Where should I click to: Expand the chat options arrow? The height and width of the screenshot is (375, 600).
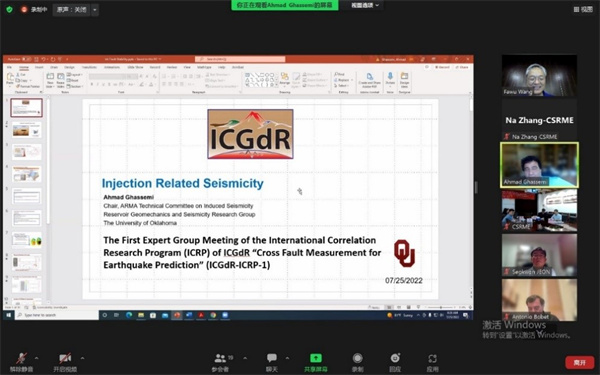[287, 358]
